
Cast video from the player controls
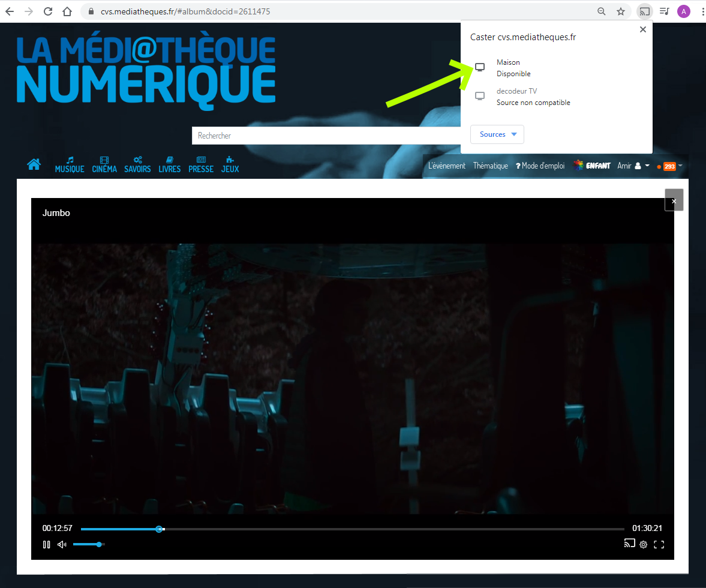[629, 544]
